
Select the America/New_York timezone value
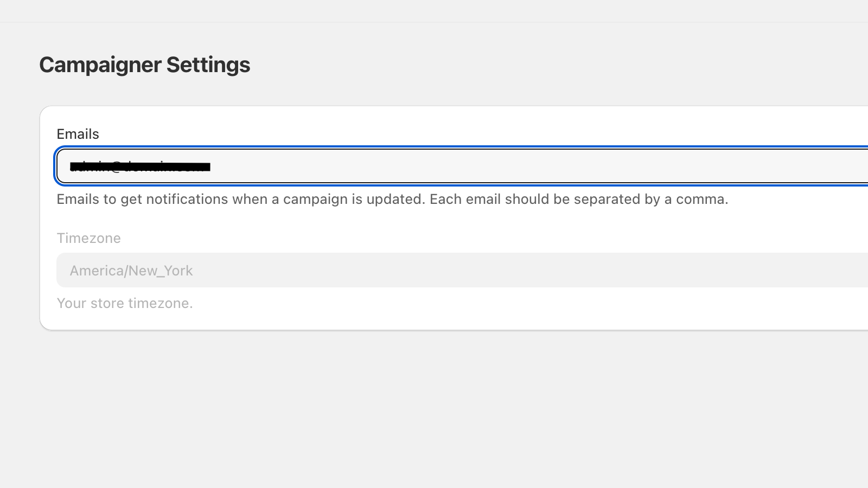(131, 270)
